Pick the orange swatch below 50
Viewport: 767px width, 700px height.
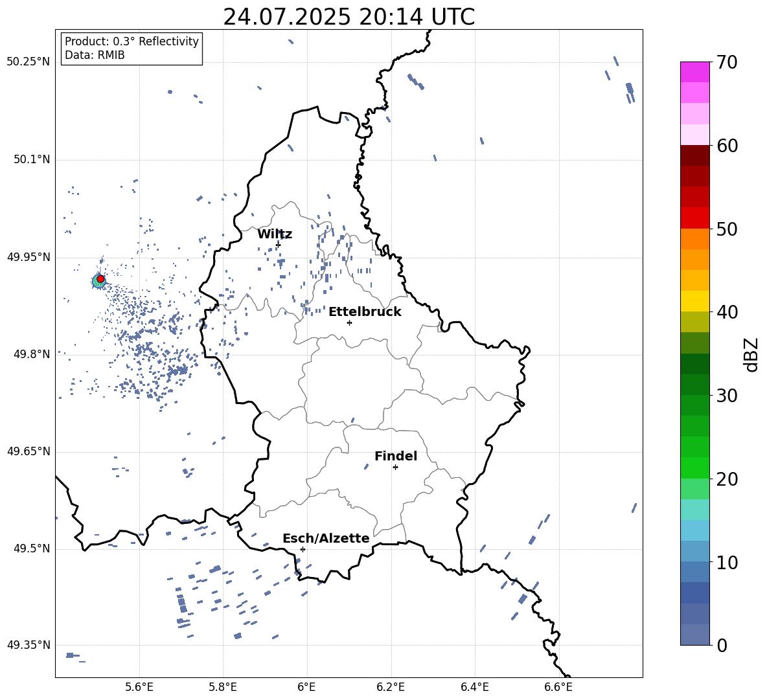click(695, 239)
